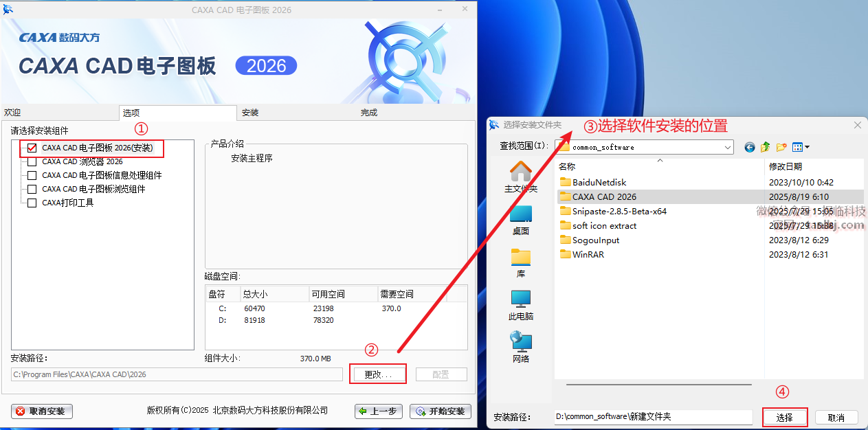Screen dimensions: 868x430
Task: Click the 安装主程序 product description text
Action: tap(252, 158)
